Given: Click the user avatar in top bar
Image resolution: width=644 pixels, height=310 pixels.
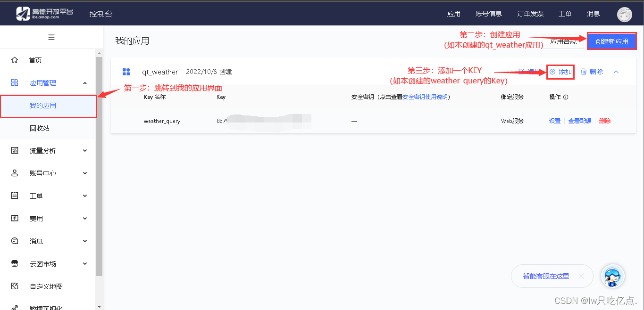Looking at the screenshot, I should tap(625, 14).
